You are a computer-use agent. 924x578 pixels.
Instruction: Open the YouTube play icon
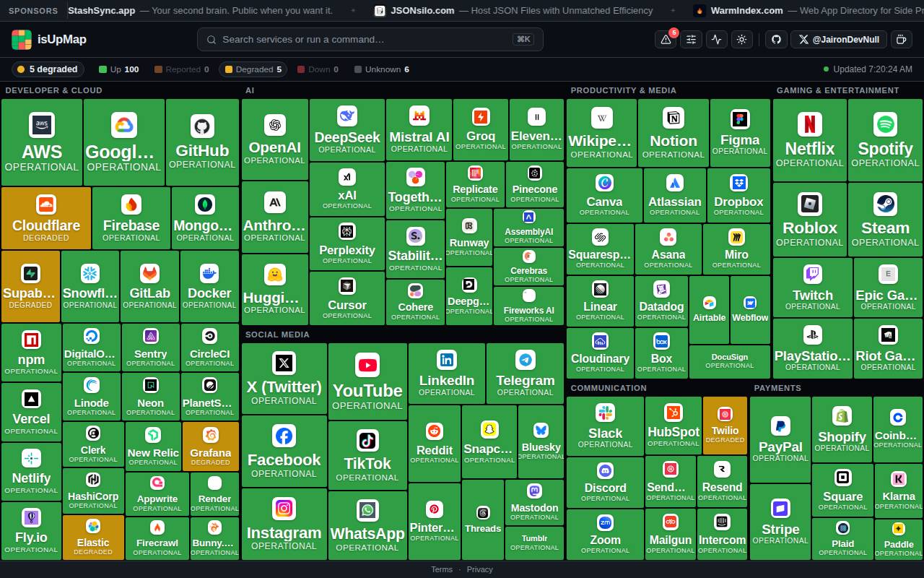367,366
